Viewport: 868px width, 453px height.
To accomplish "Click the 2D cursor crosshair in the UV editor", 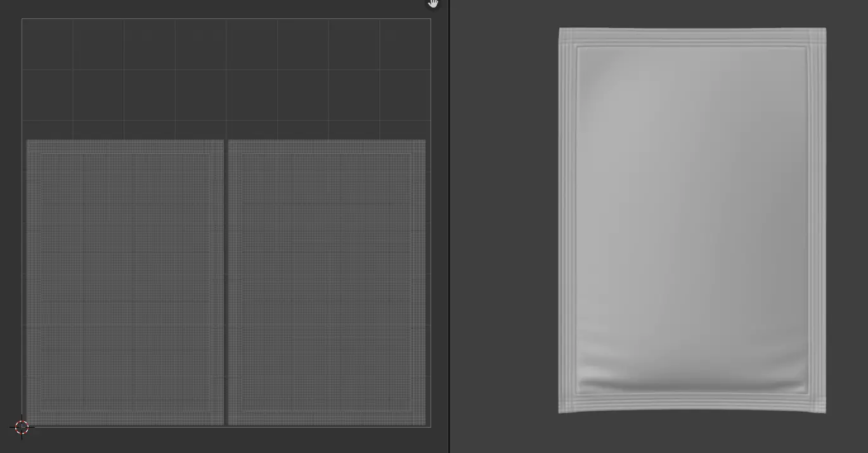I will 22,427.
